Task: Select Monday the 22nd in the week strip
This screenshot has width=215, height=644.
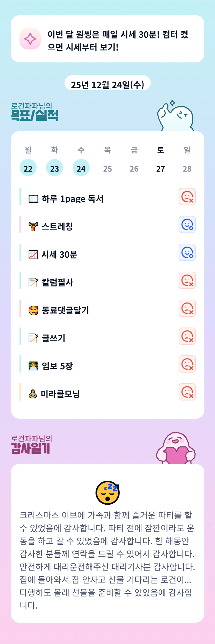Action: [x=28, y=168]
